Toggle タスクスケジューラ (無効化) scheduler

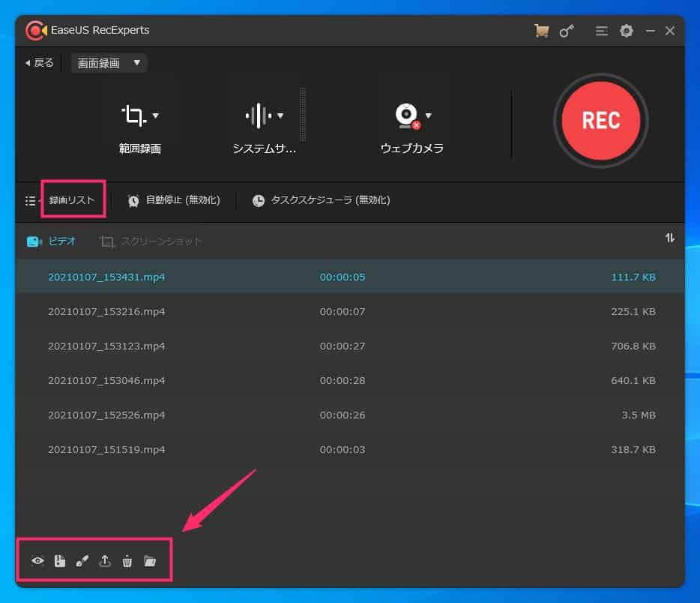click(x=321, y=200)
